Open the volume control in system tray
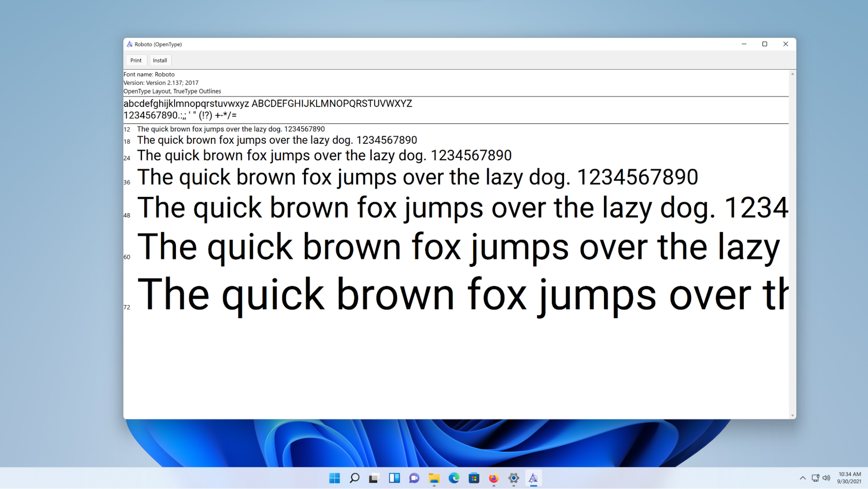 827,478
